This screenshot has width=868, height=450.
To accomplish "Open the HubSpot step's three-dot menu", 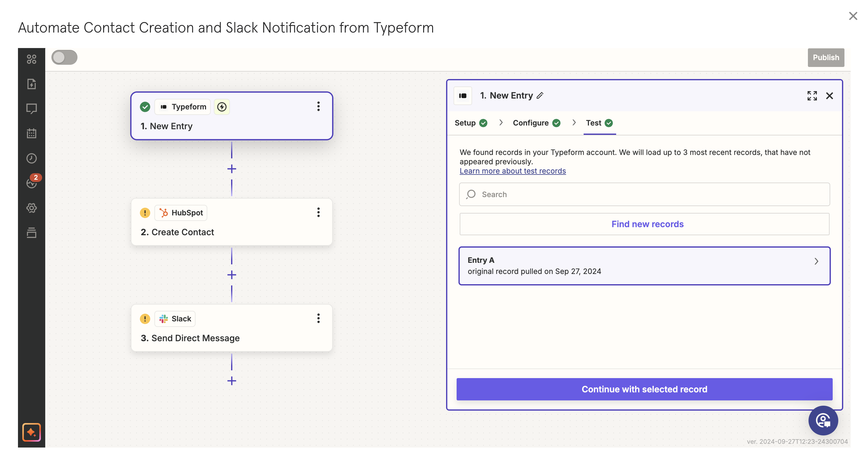I will coord(318,212).
